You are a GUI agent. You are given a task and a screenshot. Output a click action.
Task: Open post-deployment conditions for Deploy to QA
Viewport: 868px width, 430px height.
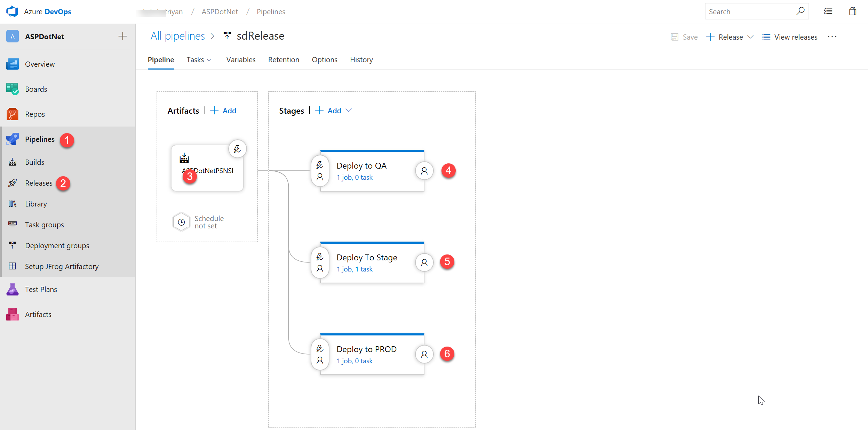click(424, 171)
